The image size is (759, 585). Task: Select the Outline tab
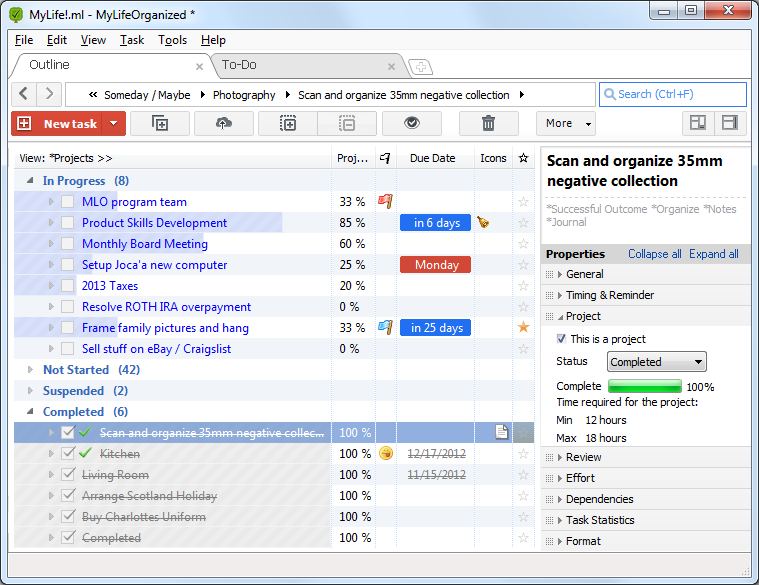point(49,65)
